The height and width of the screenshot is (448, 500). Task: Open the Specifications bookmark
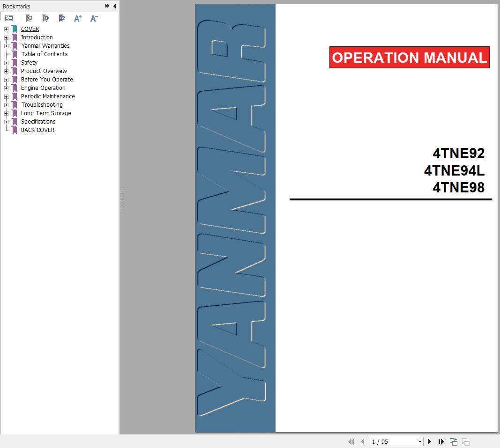pos(38,122)
